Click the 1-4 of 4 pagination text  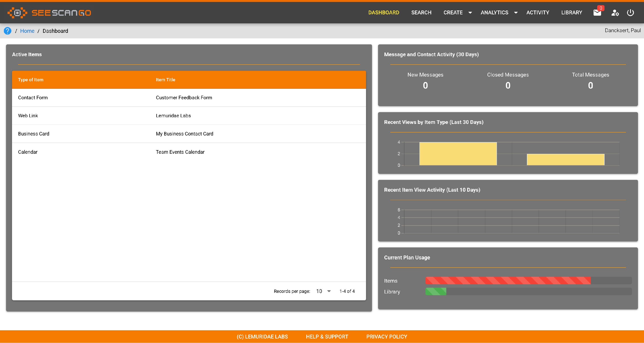click(x=347, y=291)
